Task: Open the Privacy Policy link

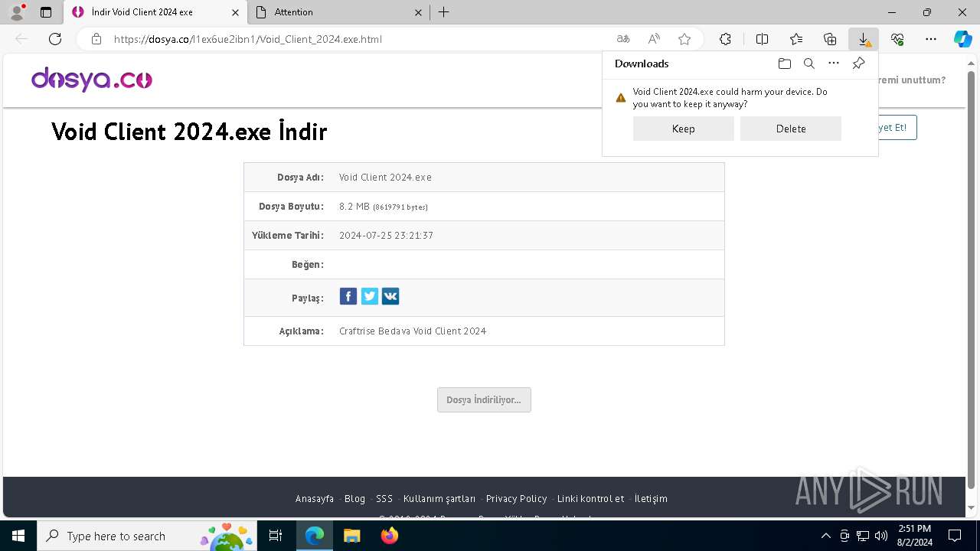Action: [516, 498]
